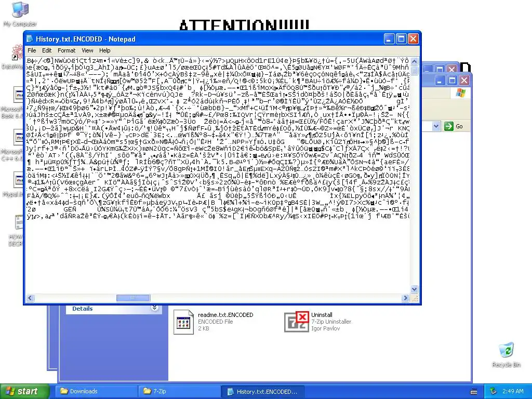The height and width of the screenshot is (399, 532).
Task: Close the History.txt.ENCODED Notepad window
Action: (413, 39)
